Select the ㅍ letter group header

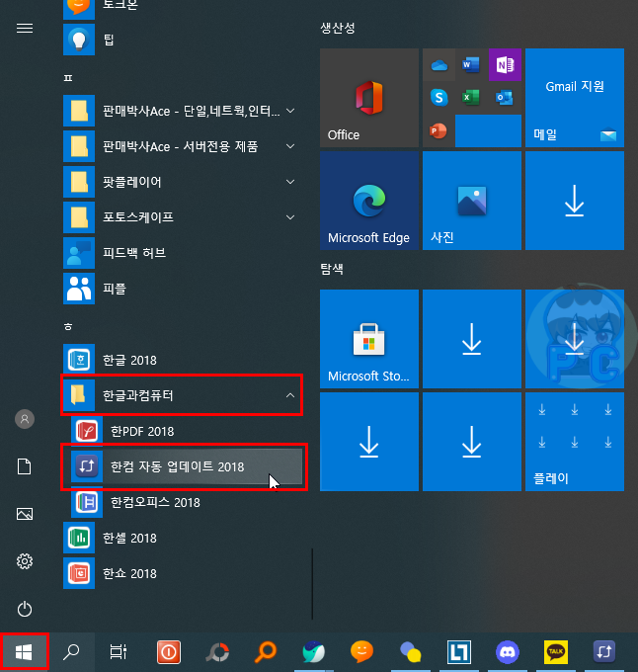pyautogui.click(x=68, y=78)
